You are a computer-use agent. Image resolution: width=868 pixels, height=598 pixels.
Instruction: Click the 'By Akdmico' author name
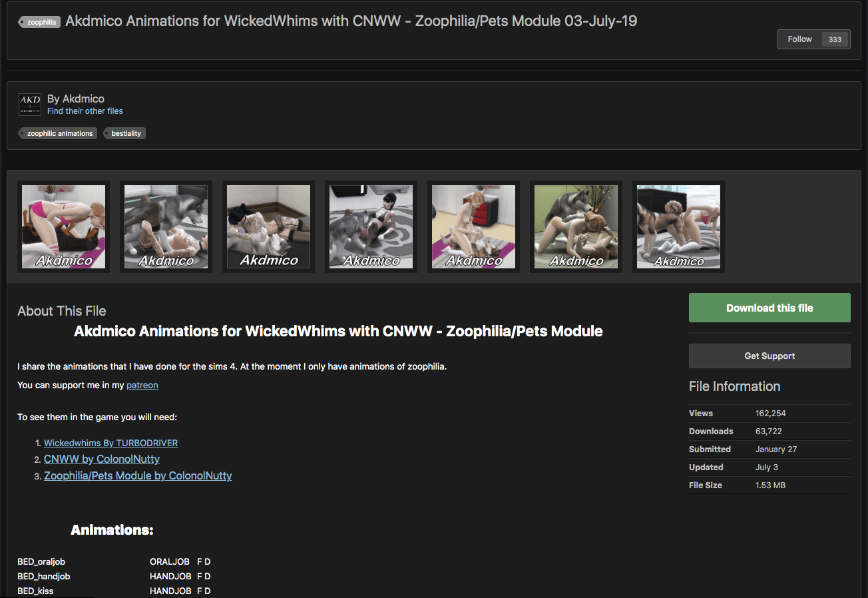[x=76, y=99]
